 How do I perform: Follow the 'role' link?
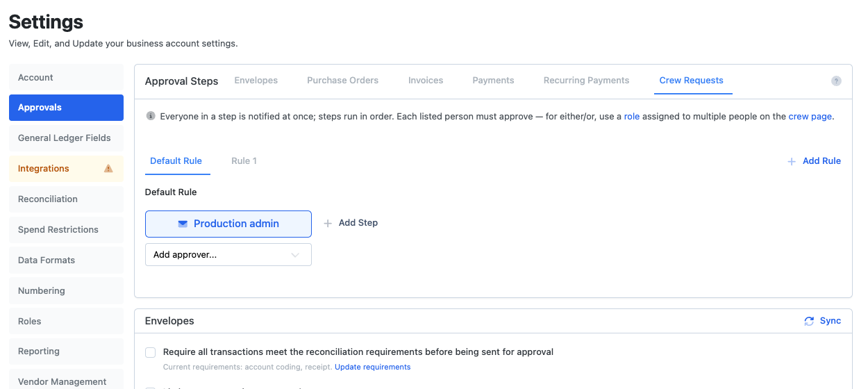(632, 117)
